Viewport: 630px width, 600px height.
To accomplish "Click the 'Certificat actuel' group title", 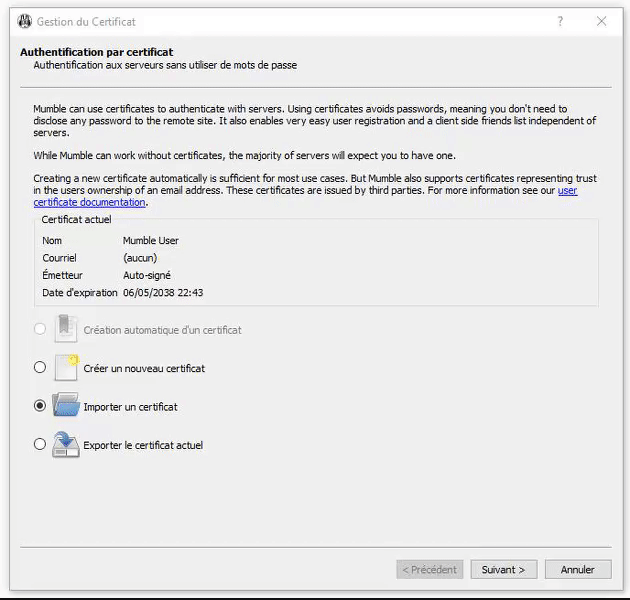I will click(76, 219).
